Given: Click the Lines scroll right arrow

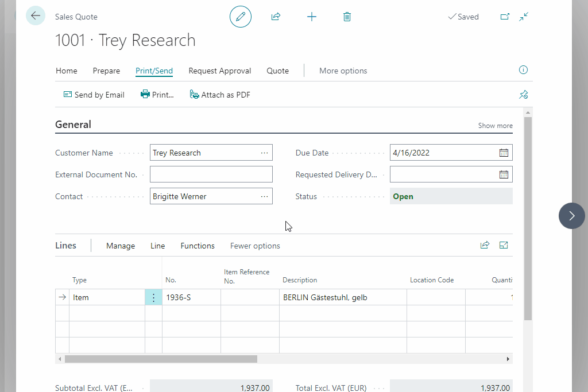Looking at the screenshot, I should 508,359.
